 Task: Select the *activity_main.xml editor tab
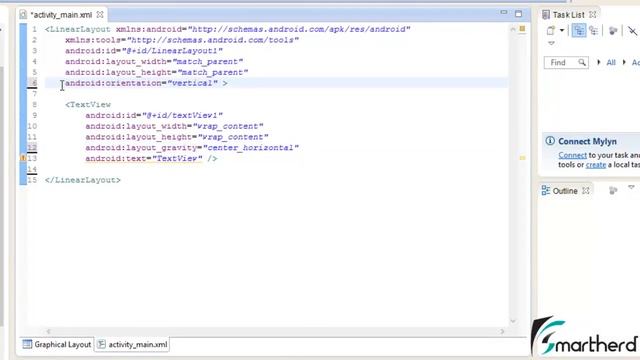[x=61, y=15]
